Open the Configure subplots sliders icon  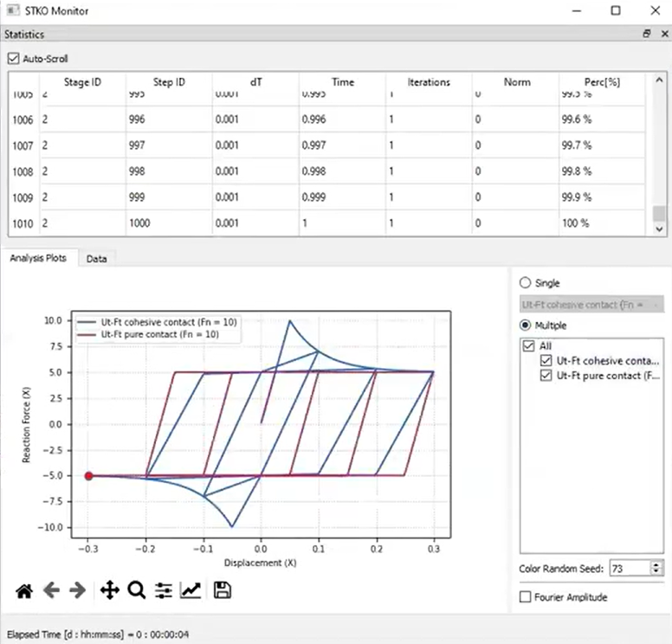pos(163,590)
